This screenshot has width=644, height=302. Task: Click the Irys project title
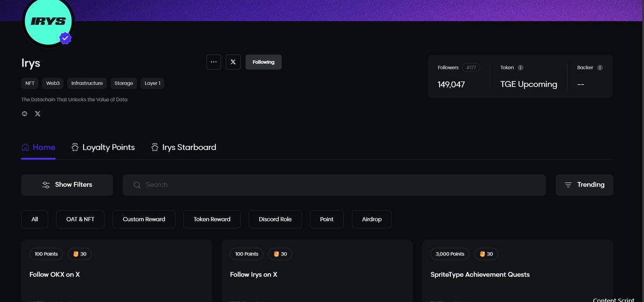tap(31, 63)
